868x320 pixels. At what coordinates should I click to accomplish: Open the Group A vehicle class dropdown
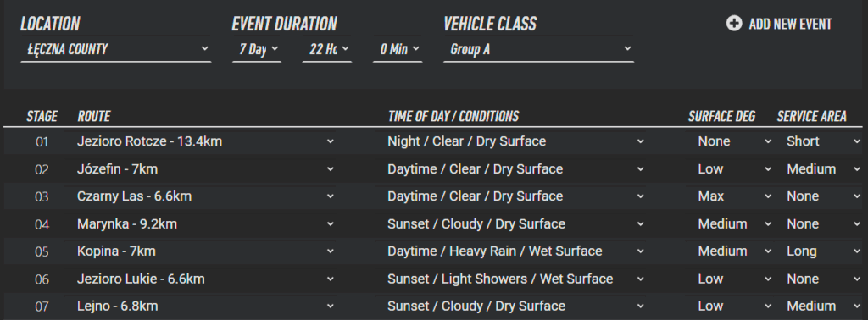click(538, 49)
